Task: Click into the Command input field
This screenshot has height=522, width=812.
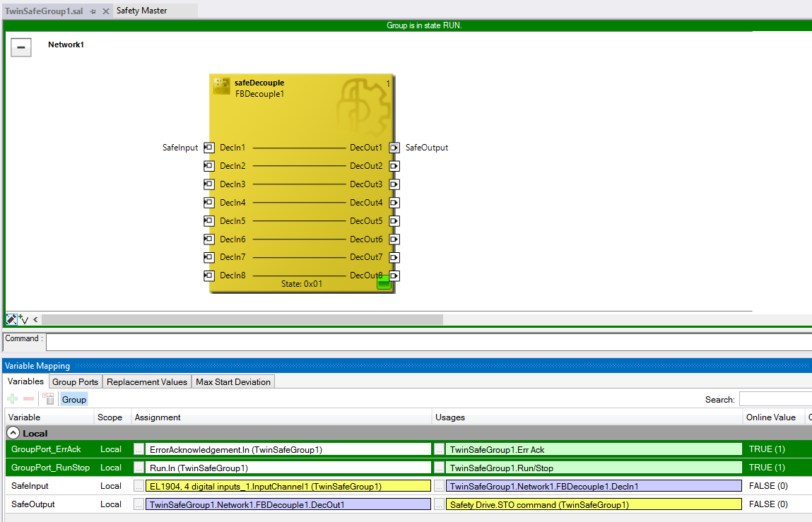Action: (424, 341)
